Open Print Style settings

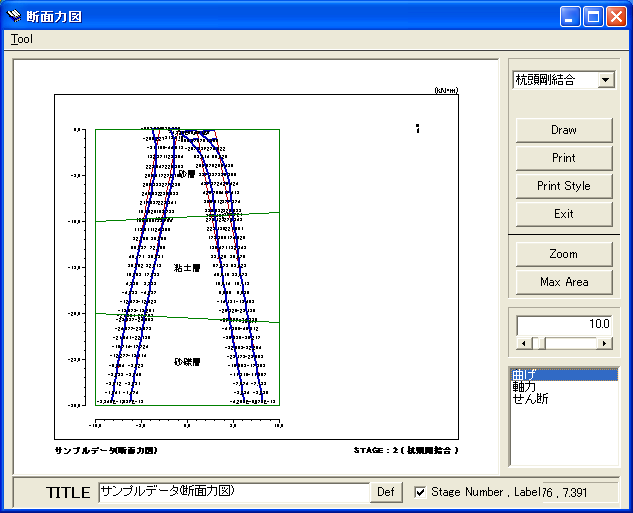coord(564,186)
